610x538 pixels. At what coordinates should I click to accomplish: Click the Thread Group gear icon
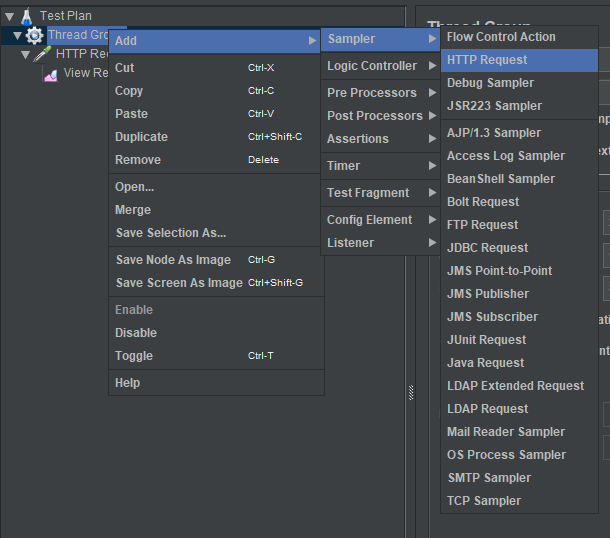(x=34, y=35)
